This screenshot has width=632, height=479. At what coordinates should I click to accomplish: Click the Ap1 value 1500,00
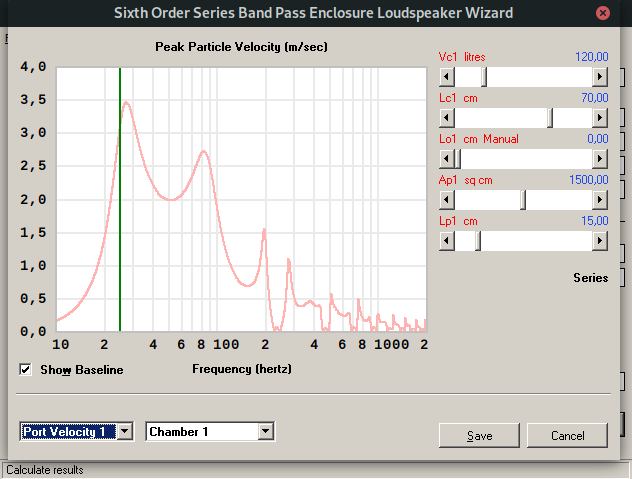[x=588, y=180]
